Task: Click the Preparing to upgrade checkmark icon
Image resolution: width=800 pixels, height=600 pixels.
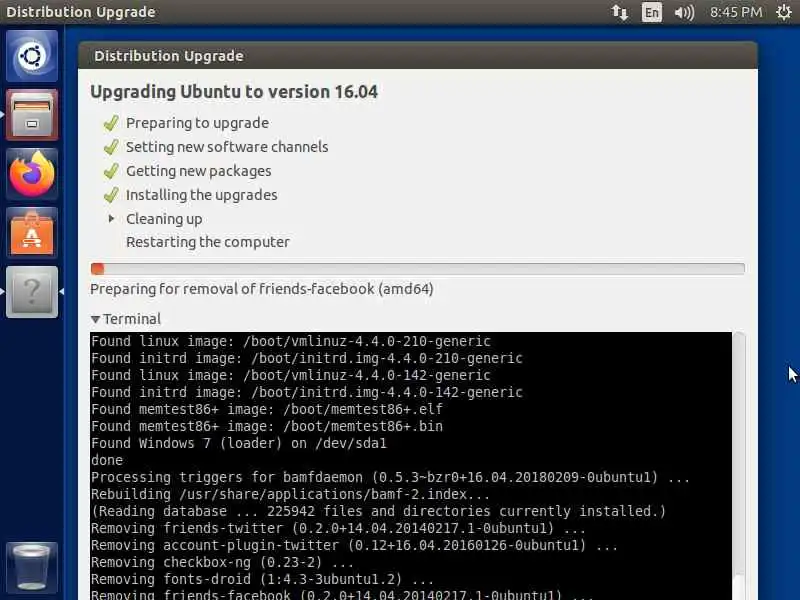Action: pyautogui.click(x=111, y=123)
